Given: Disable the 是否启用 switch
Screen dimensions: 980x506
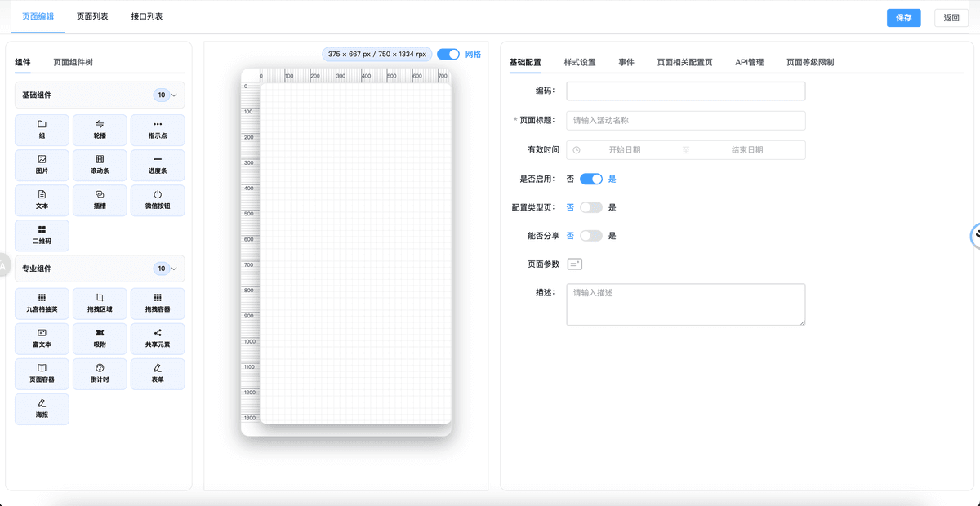Looking at the screenshot, I should [x=590, y=179].
